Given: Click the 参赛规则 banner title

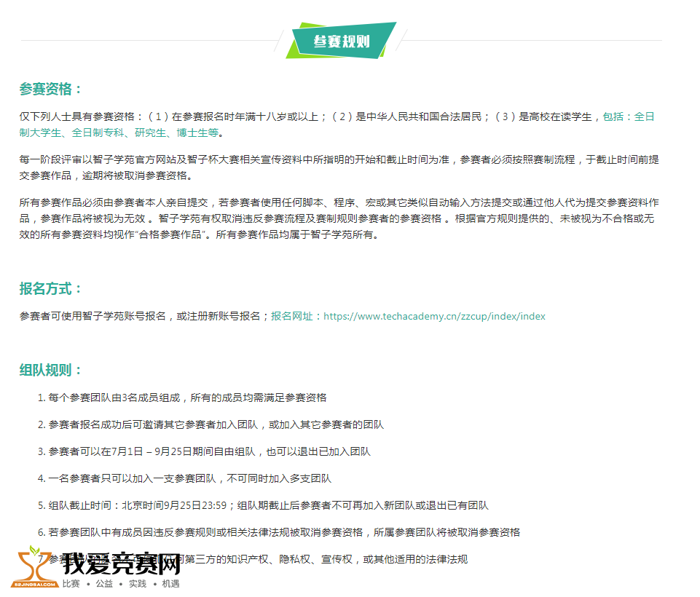Looking at the screenshot, I should tap(342, 41).
